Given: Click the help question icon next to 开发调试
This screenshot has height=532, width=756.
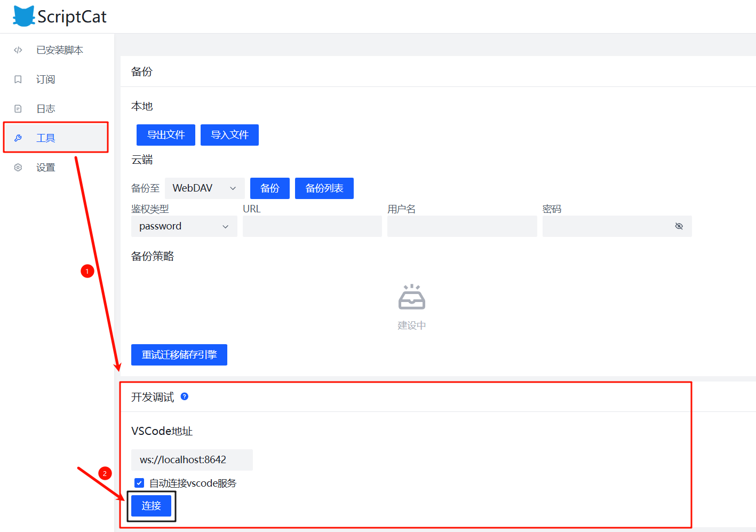Looking at the screenshot, I should [x=185, y=396].
